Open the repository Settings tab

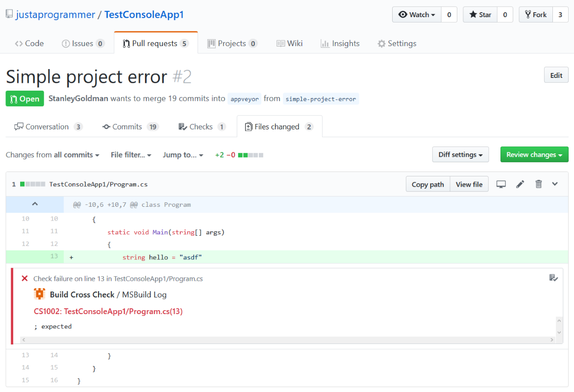coord(397,44)
